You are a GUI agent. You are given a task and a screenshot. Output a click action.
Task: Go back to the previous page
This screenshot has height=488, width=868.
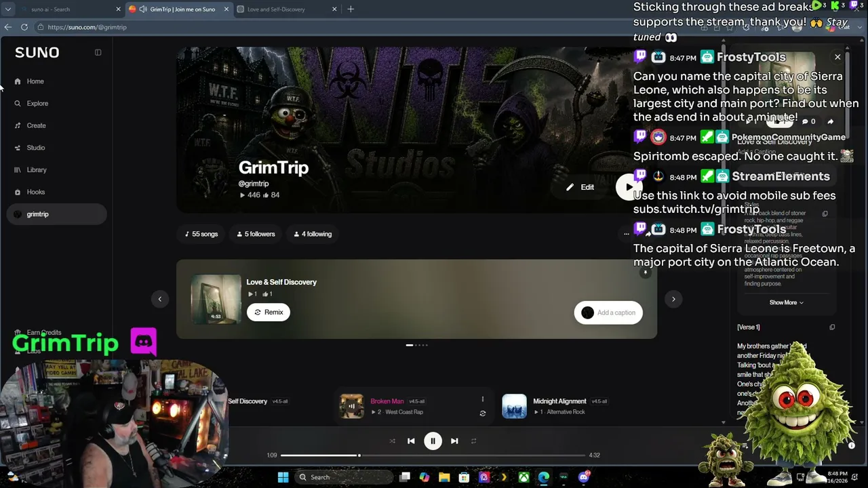click(7, 27)
